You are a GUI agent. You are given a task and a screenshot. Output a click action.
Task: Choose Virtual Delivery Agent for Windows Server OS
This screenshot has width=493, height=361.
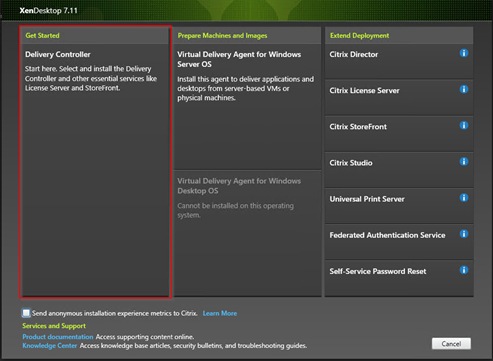tap(247, 107)
